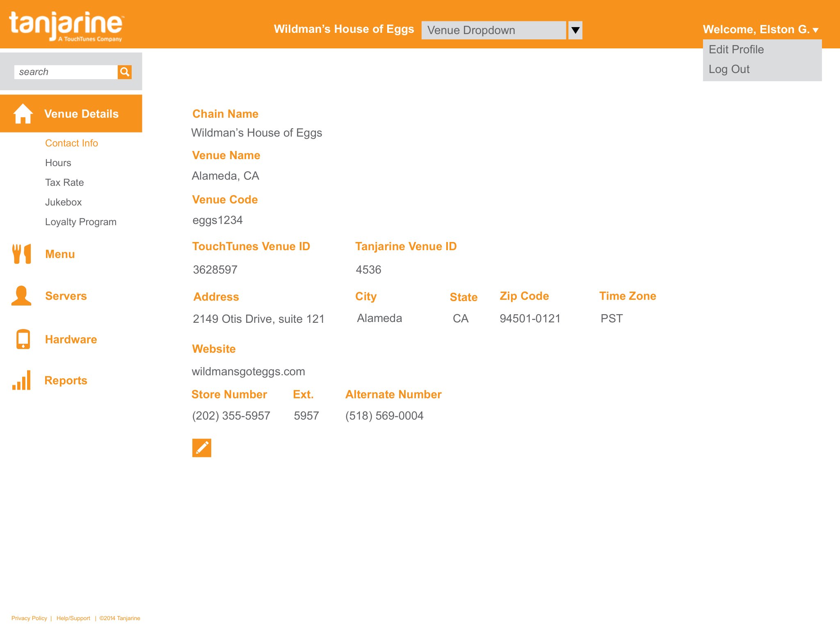Click the Tanjarine Venue ID 4536

coord(369,270)
